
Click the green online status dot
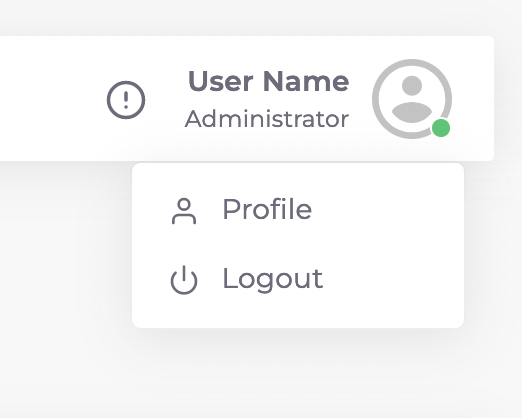click(441, 128)
